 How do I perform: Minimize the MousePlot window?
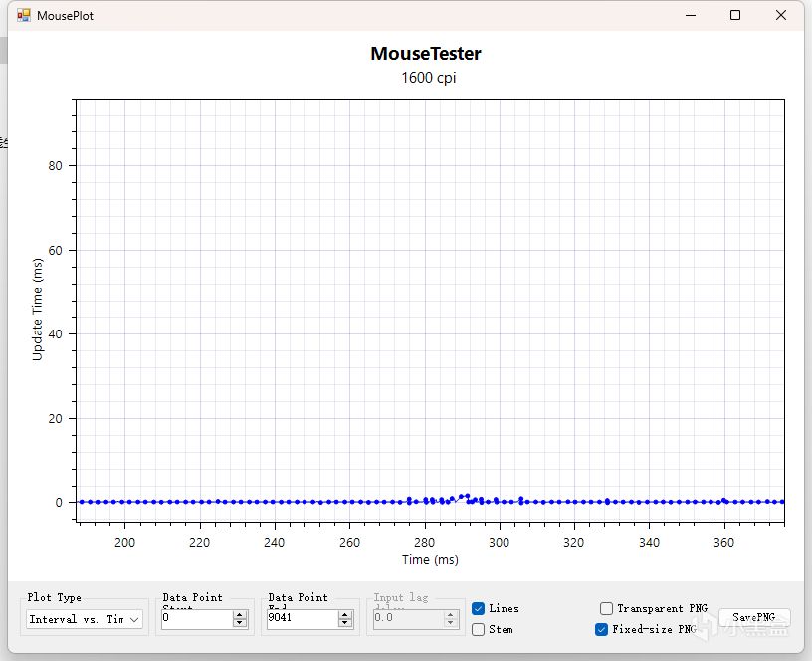click(691, 15)
